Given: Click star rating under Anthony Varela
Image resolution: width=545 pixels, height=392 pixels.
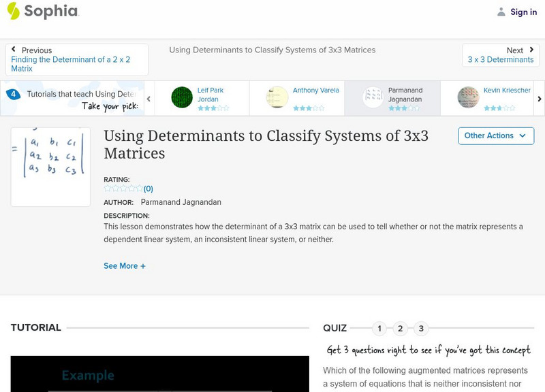Looking at the screenshot, I should [x=309, y=108].
